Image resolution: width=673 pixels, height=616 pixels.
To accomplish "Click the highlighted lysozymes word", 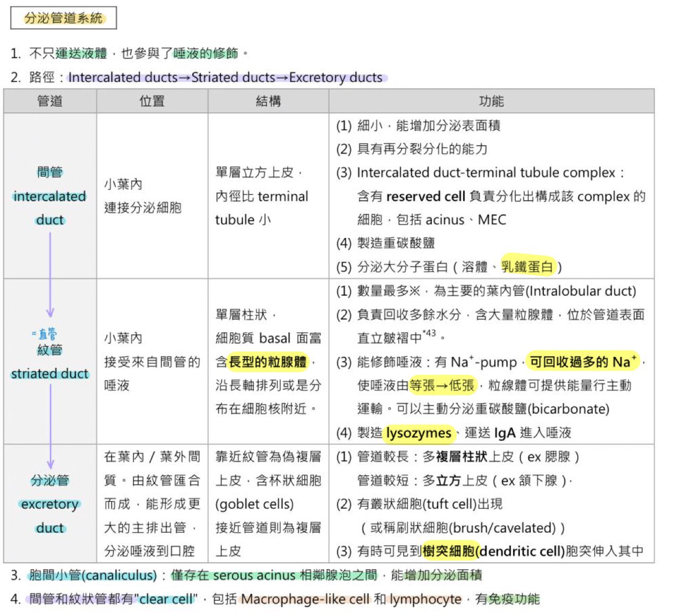I will click(419, 433).
